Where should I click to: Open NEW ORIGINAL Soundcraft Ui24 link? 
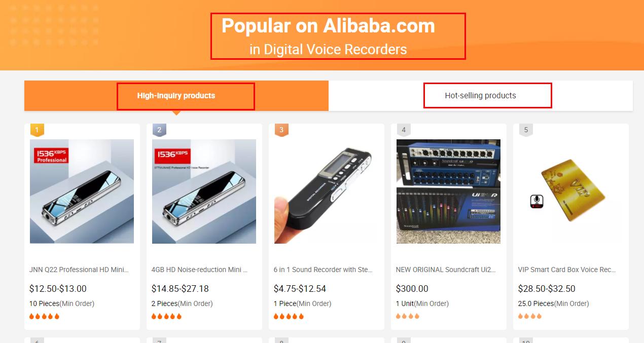pos(446,270)
